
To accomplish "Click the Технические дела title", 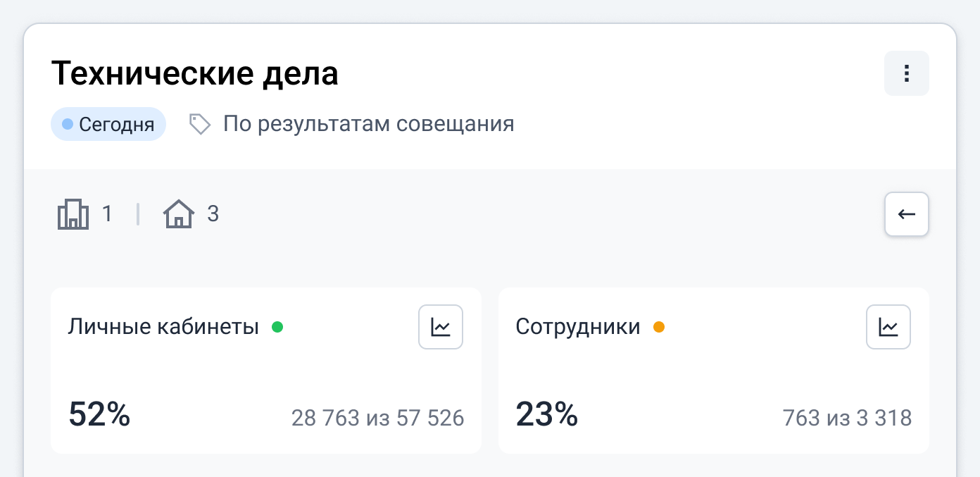I will coord(195,74).
